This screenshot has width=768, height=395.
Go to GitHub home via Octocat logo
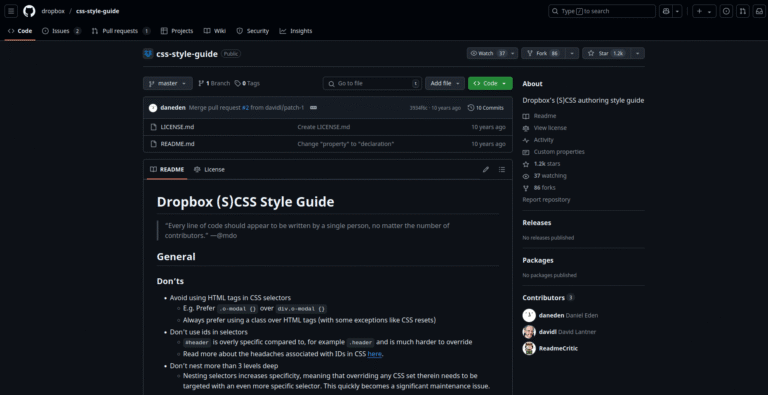(29, 11)
